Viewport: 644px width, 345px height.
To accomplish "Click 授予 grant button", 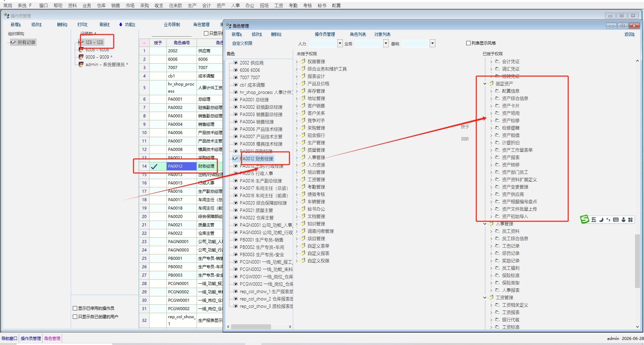I will [465, 126].
